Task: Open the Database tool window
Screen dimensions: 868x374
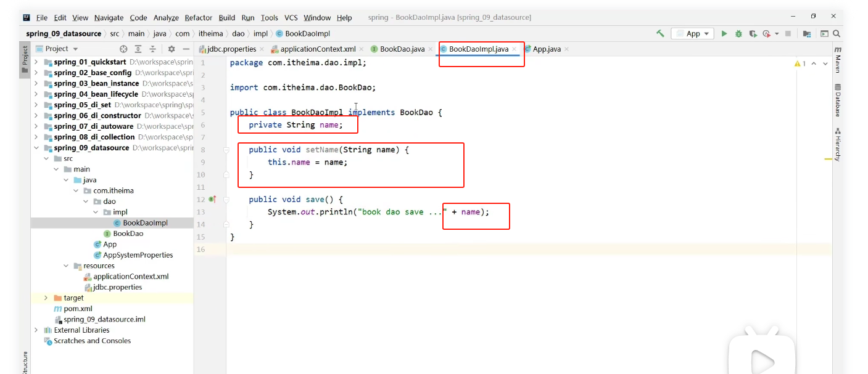Action: [838, 100]
